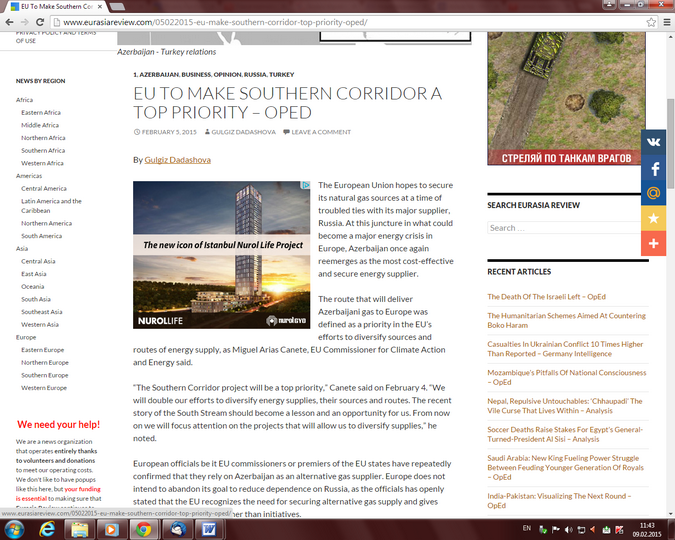Open the Chrome menu hamburger icon
Viewport: 675px width, 540px height.
[x=666, y=22]
